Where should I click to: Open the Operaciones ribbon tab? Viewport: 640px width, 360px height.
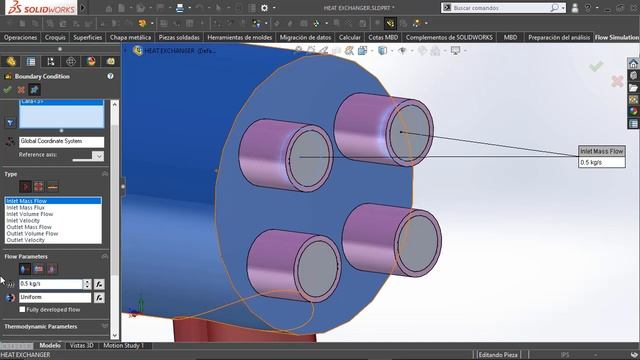tap(20, 38)
